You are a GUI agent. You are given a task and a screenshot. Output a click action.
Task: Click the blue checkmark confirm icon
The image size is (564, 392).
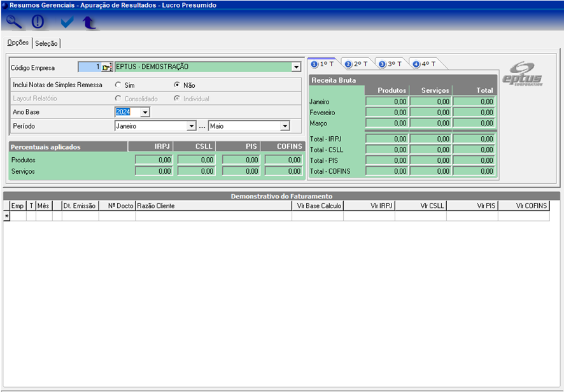67,22
